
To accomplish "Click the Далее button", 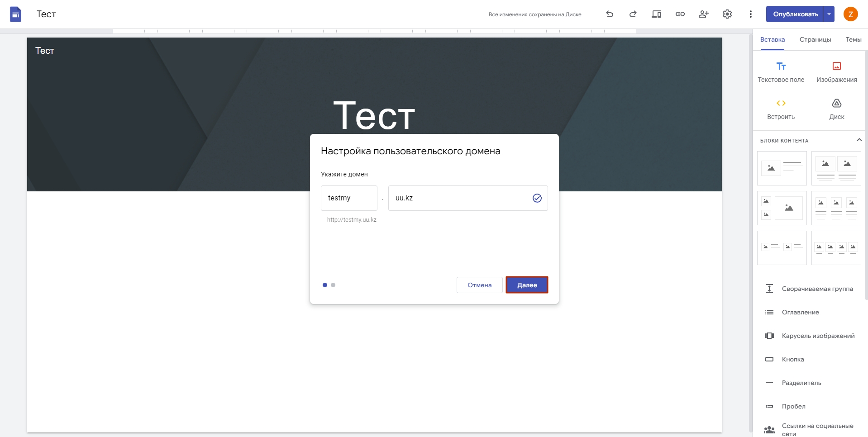I will pyautogui.click(x=527, y=285).
